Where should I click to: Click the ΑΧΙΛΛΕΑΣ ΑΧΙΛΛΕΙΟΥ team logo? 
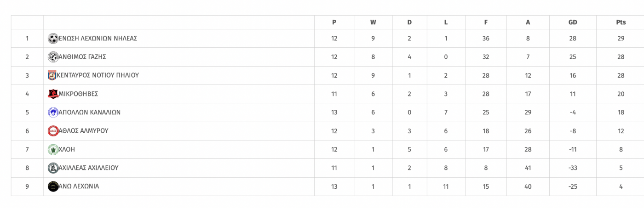coord(53,168)
